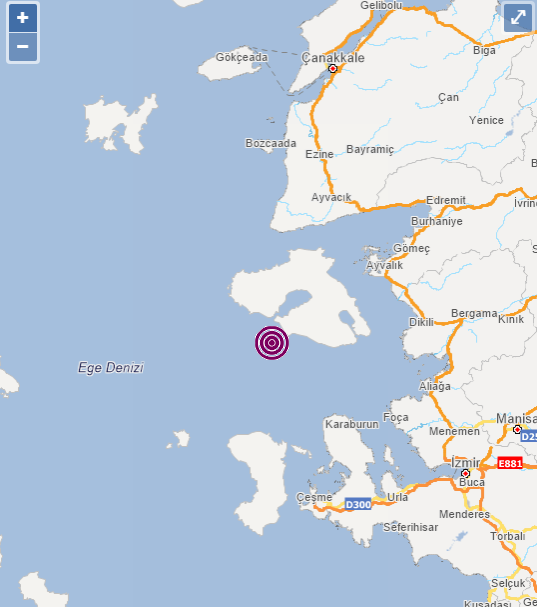Click the Gökçeada island label
Viewport: 537px width, 607px height.
[x=242, y=57]
